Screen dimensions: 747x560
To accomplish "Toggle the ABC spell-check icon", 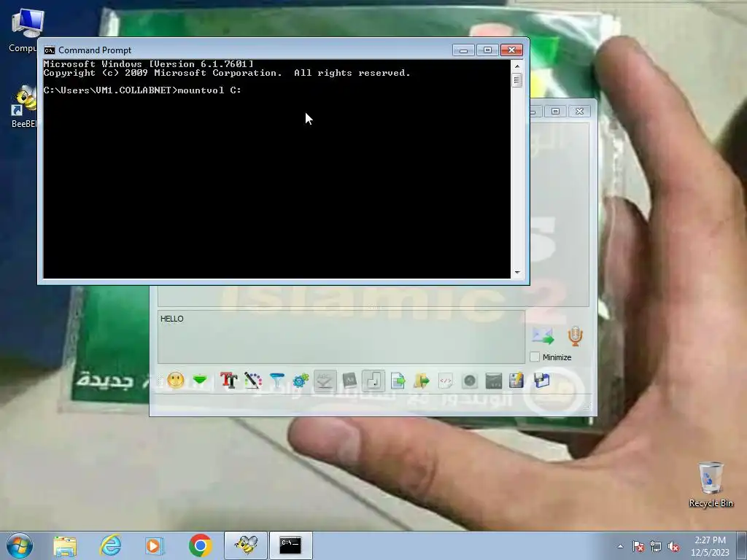I will click(325, 380).
